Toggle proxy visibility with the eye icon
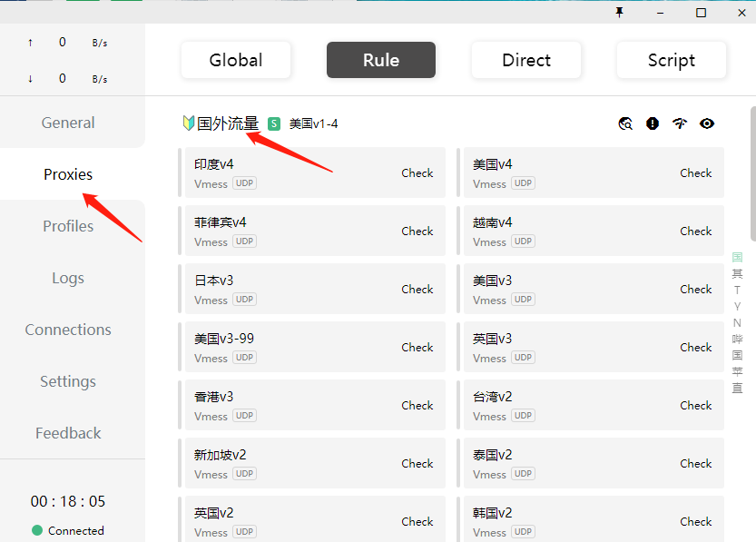This screenshot has width=756, height=542. [x=707, y=123]
